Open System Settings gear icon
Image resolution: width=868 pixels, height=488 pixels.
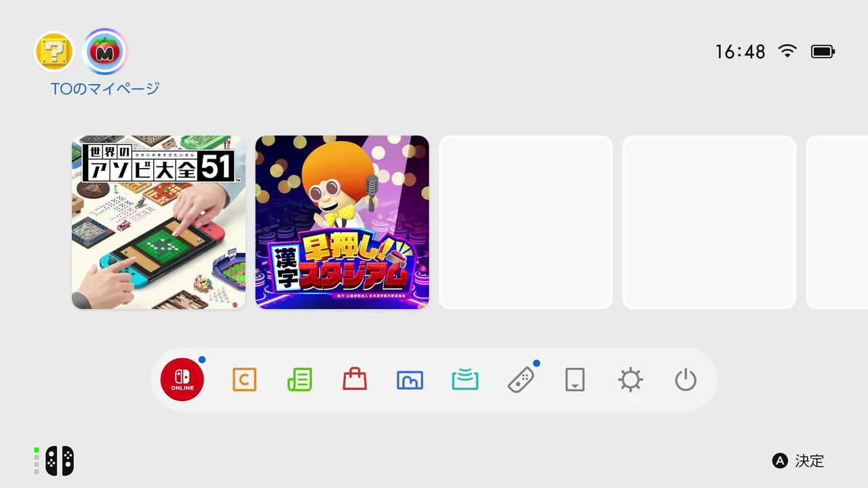[631, 380]
